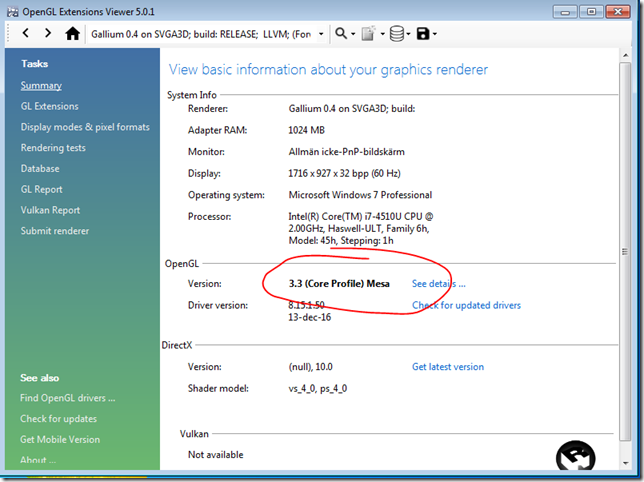This screenshot has width=644, height=482.
Task: Go to Rendering tests
Action: 53,148
